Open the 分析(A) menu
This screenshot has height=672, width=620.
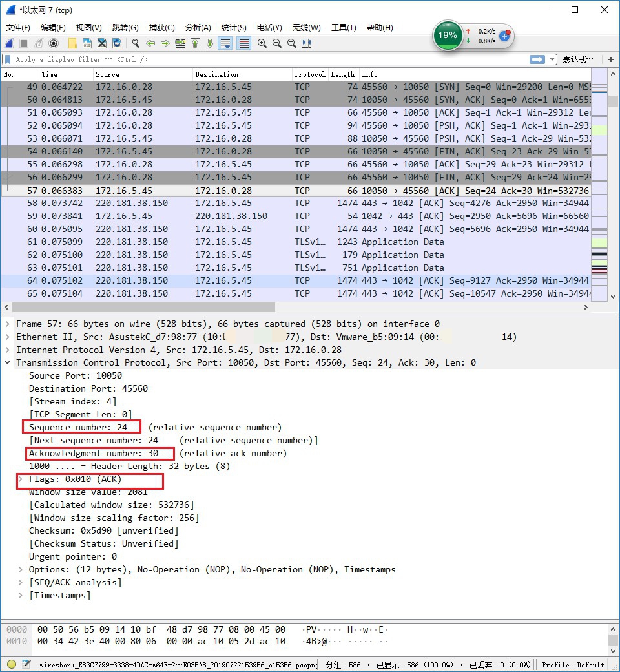click(198, 28)
